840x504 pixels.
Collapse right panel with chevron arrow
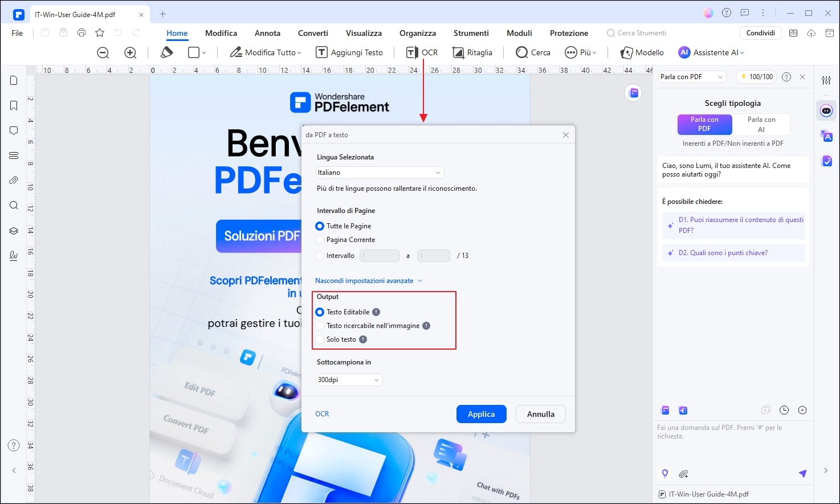coord(826,470)
